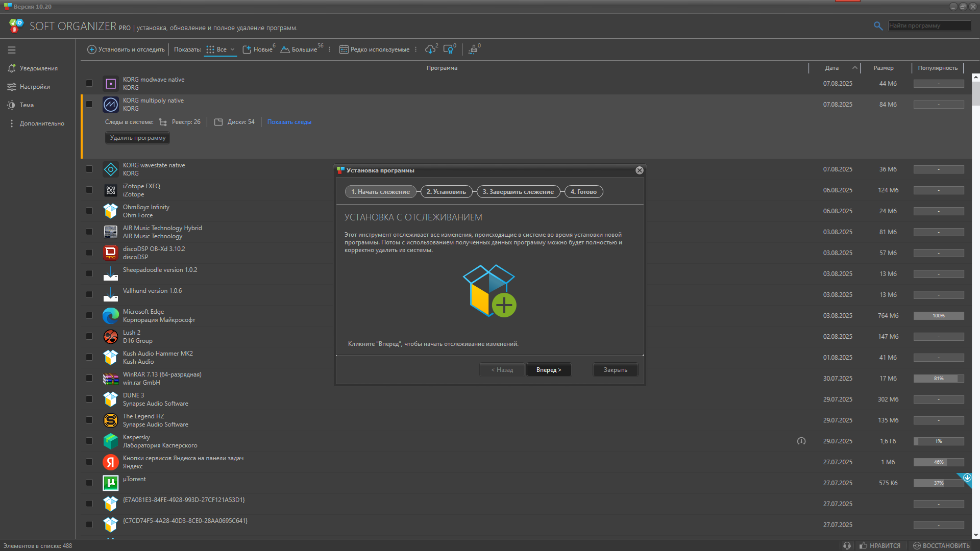Screen dimensions: 980x551
Task: Click the discoDSP OB-Xd program icon
Action: tap(111, 253)
